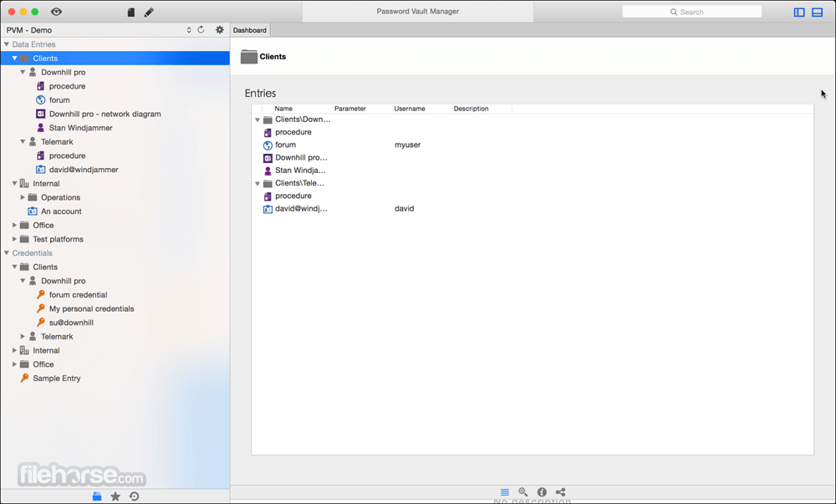Click the share icon in bottom bar
The height and width of the screenshot is (504, 836).
560,491
